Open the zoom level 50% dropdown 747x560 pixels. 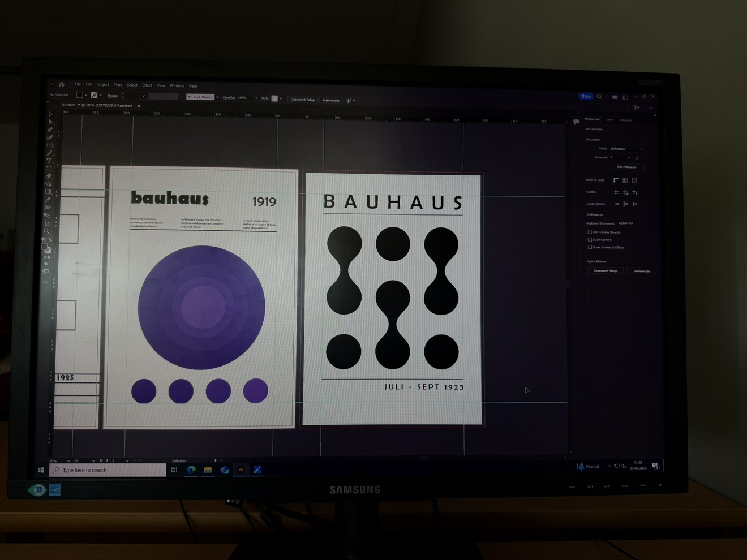point(68,461)
